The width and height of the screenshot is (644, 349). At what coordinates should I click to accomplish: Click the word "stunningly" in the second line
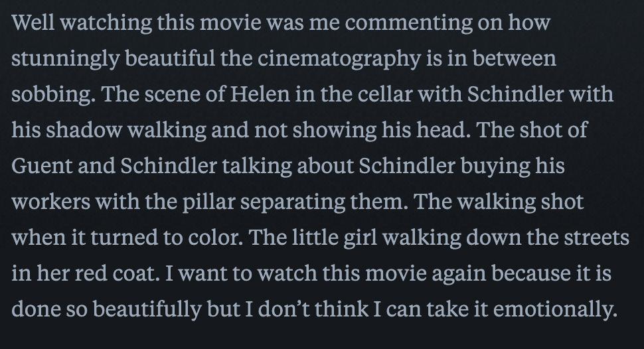click(x=65, y=59)
